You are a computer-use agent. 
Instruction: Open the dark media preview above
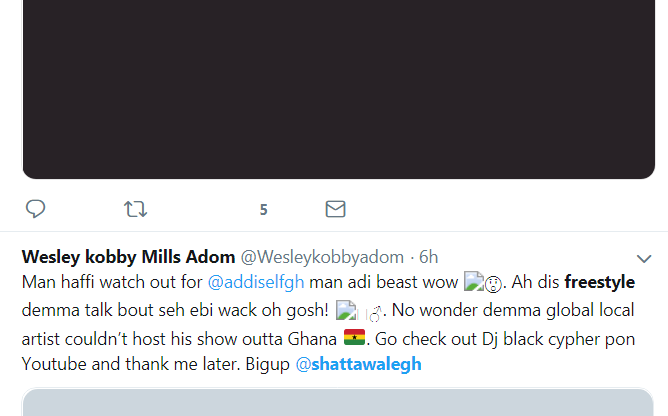pyautogui.click(x=339, y=89)
